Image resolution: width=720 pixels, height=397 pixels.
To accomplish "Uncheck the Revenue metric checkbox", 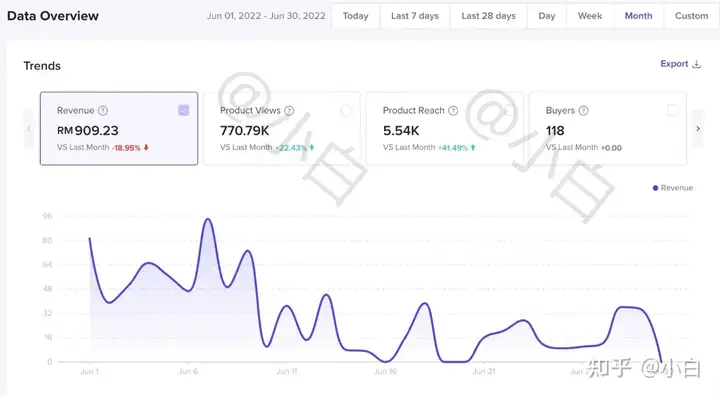I will [184, 110].
